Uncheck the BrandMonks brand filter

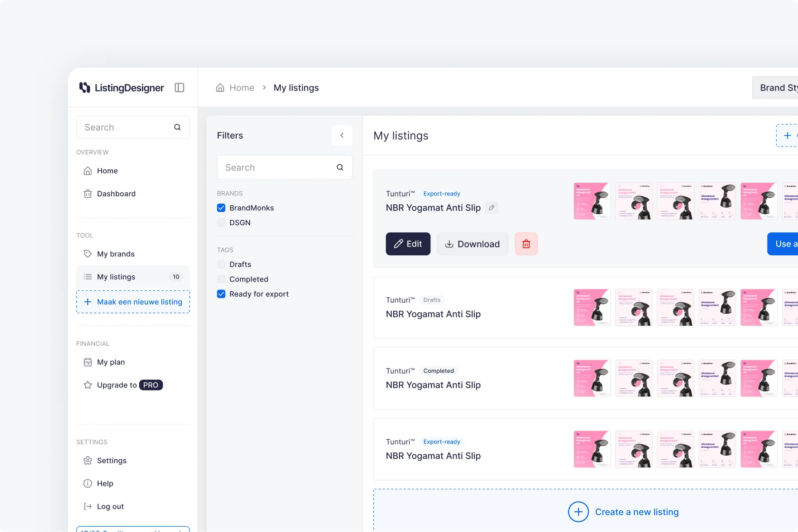pyautogui.click(x=221, y=208)
